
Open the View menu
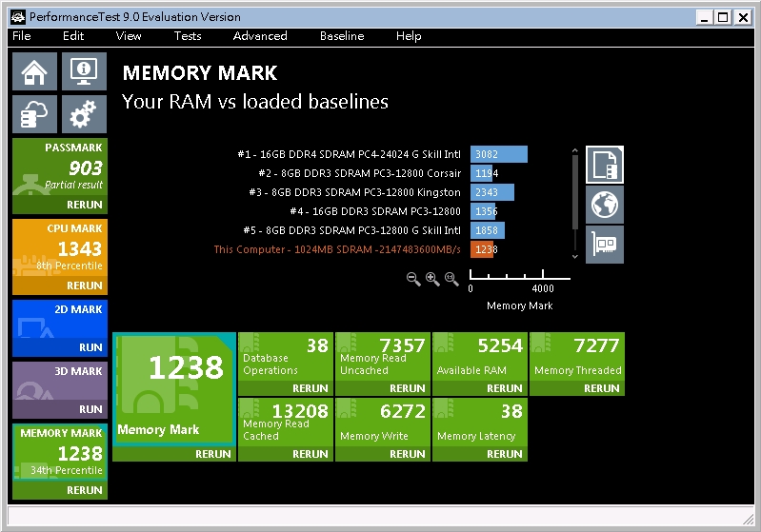pyautogui.click(x=129, y=36)
